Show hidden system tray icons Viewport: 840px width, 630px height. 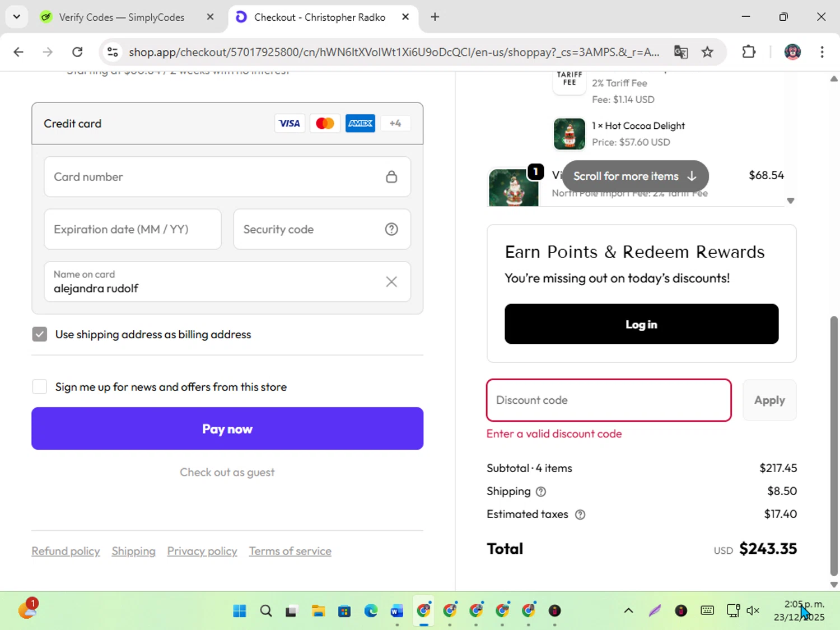tap(628, 610)
